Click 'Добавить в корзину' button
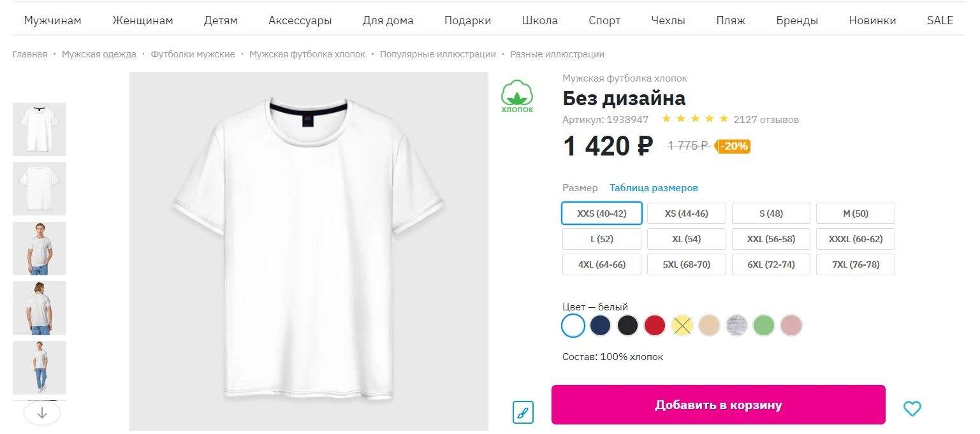 [x=719, y=405]
